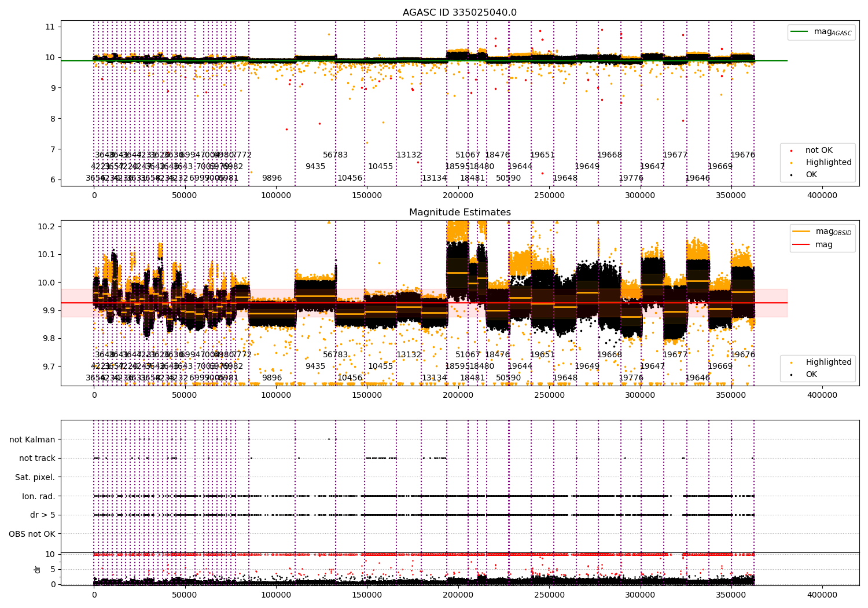This screenshot has width=868, height=608.
Task: Select mag OBSID legend entry in middle plot
Action: pyautogui.click(x=822, y=232)
